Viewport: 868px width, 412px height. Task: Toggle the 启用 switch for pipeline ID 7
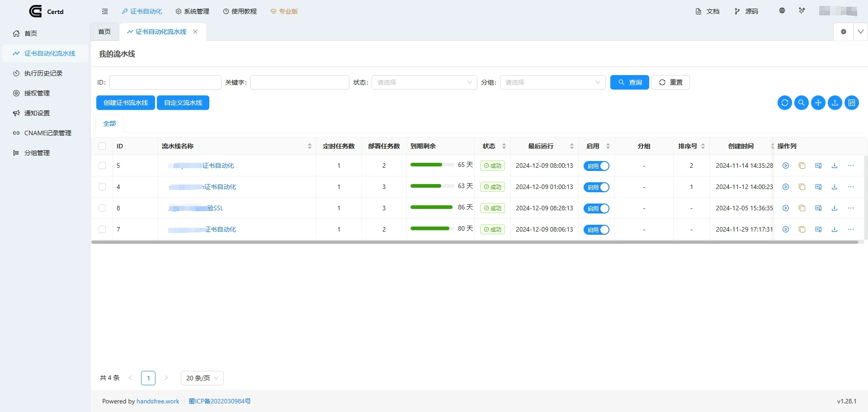click(x=596, y=230)
